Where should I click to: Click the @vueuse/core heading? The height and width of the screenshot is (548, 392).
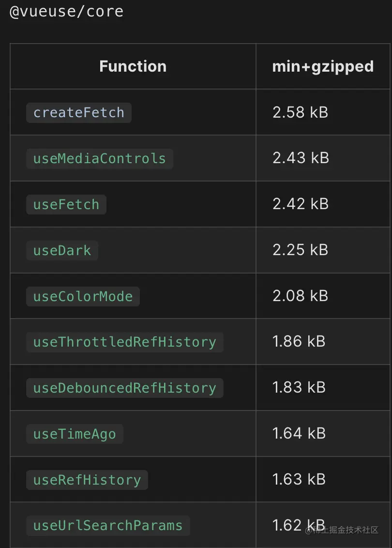click(66, 12)
